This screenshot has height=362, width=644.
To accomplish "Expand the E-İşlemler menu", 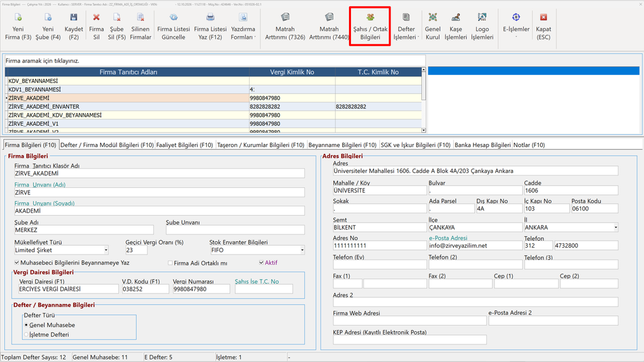I will [516, 26].
